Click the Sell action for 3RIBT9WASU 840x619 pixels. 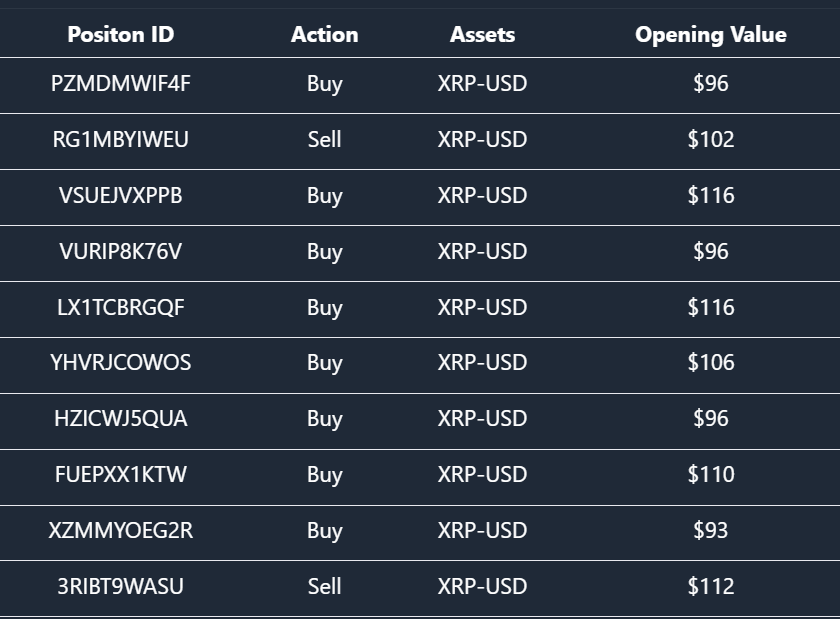click(x=324, y=587)
